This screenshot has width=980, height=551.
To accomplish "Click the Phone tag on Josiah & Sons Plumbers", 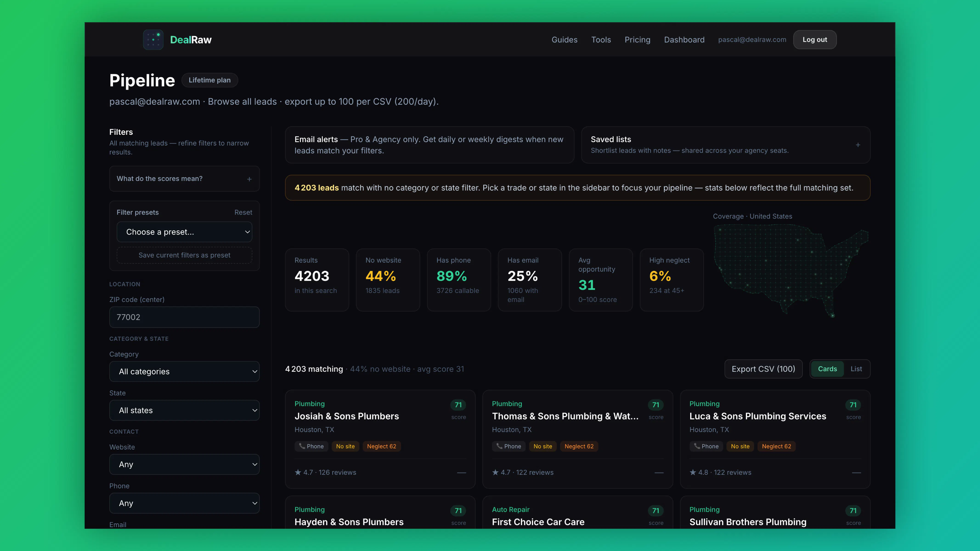I will pyautogui.click(x=311, y=447).
